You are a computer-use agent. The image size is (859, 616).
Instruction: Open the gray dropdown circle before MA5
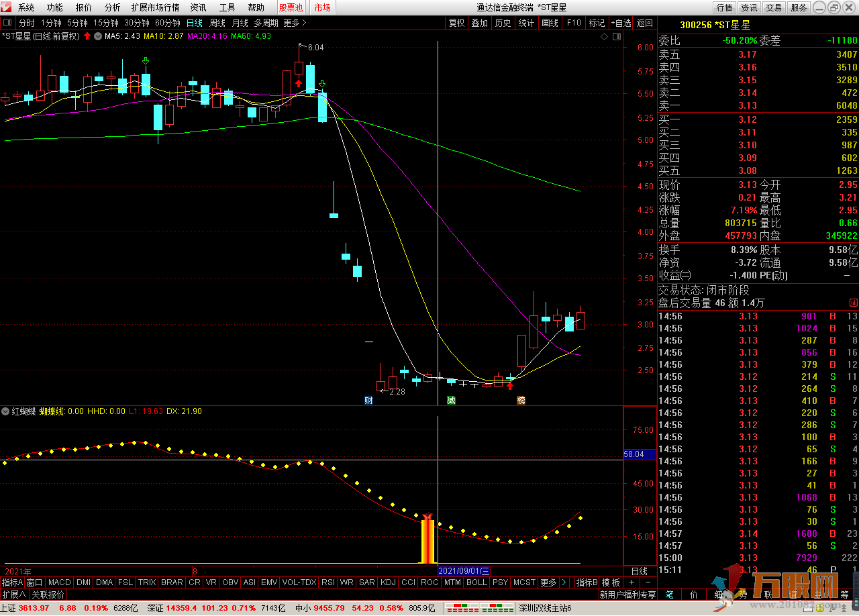point(98,36)
